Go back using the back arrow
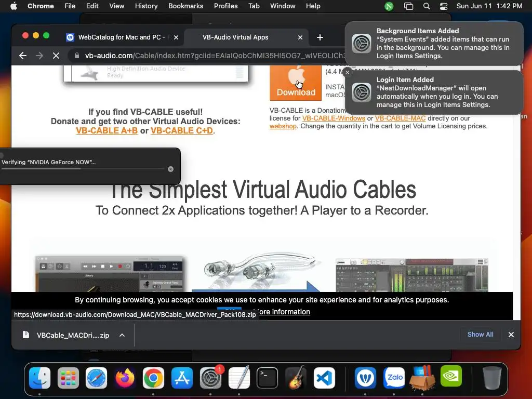This screenshot has width=532, height=399. 23,56
